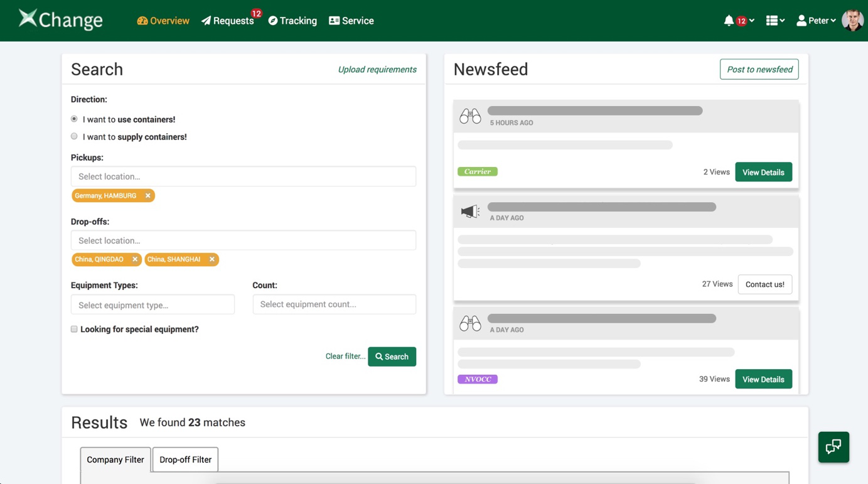The image size is (868, 484).
Task: Click the '27 Views' text
Action: coord(717,284)
